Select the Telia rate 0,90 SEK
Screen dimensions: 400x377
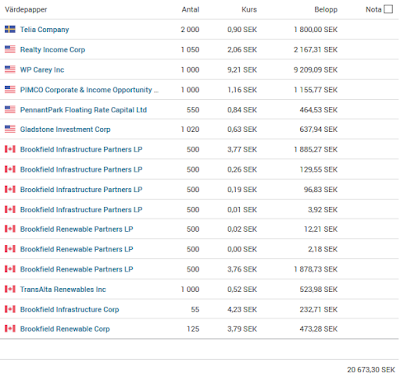[x=242, y=30]
